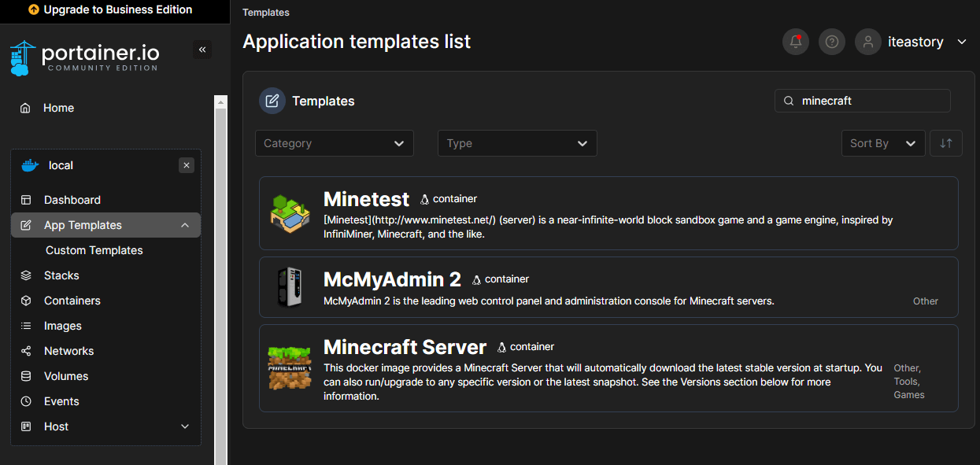This screenshot has height=465, width=980.
Task: Click the search magnifier icon
Action: [789, 101]
